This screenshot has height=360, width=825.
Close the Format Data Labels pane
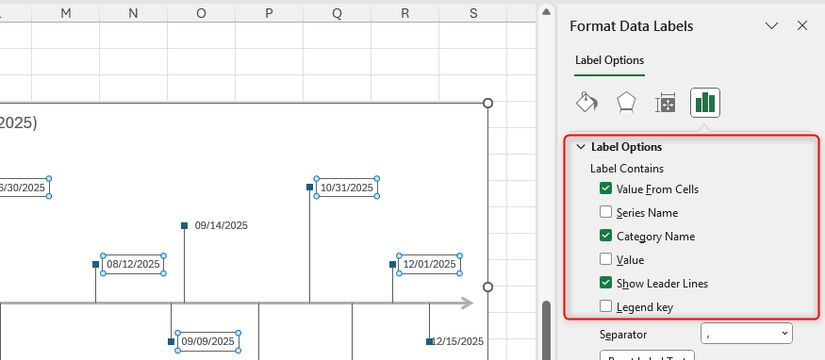pos(802,26)
